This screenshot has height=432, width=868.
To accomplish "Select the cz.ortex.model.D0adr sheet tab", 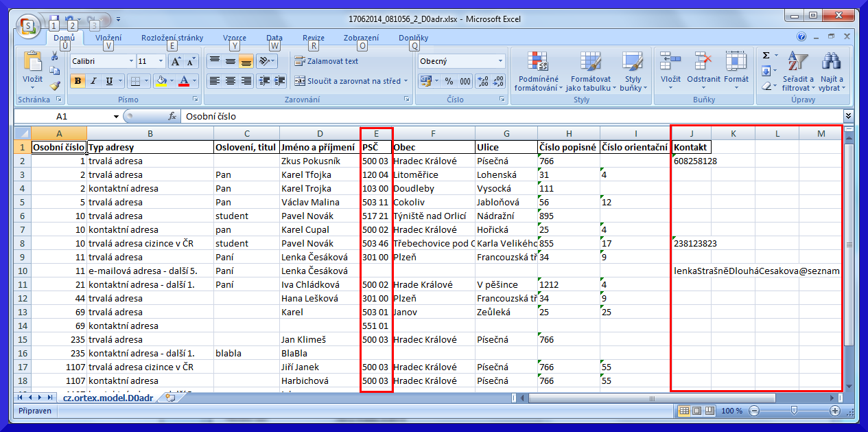I will (108, 397).
